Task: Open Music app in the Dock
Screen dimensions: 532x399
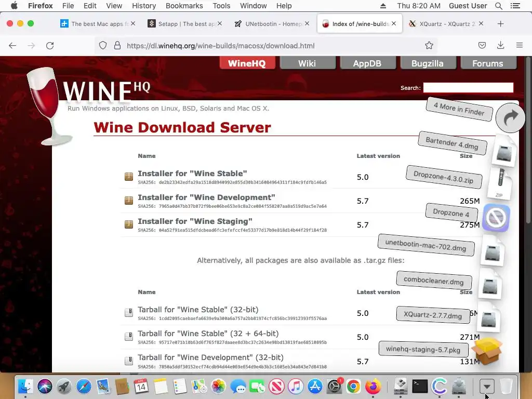Action: click(x=296, y=386)
